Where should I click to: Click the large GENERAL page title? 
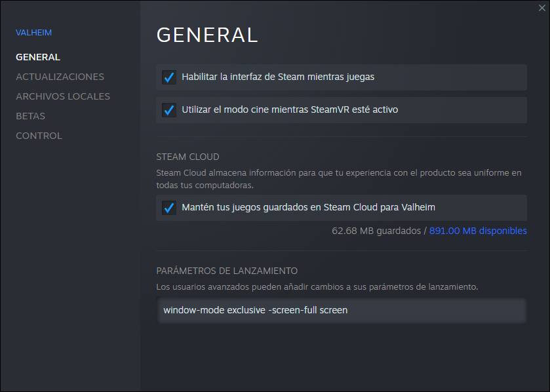(x=207, y=35)
